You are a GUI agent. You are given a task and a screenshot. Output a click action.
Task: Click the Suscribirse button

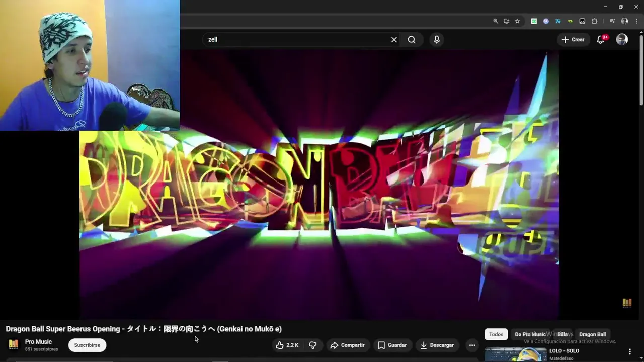pyautogui.click(x=87, y=345)
